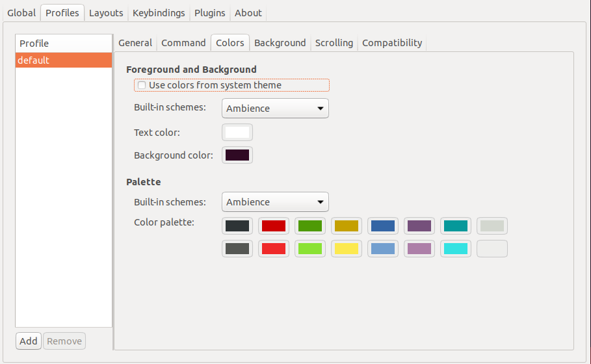
Task: Open the Scrolling sub-tab
Action: click(x=334, y=43)
